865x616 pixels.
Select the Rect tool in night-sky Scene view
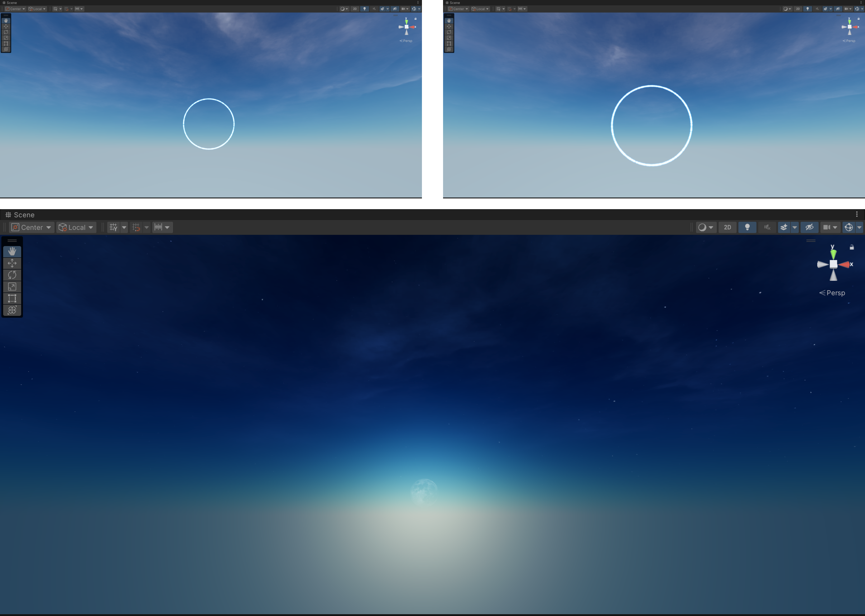click(12, 299)
